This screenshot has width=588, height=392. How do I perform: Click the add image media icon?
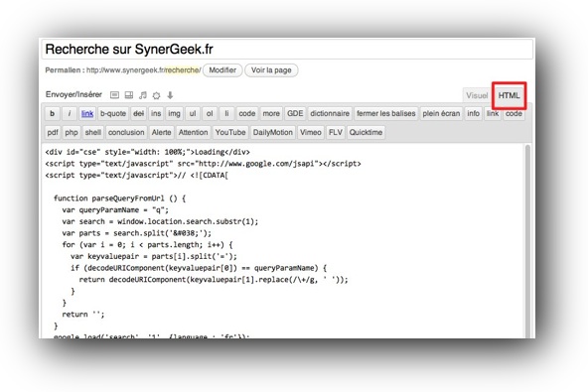pyautogui.click(x=115, y=95)
